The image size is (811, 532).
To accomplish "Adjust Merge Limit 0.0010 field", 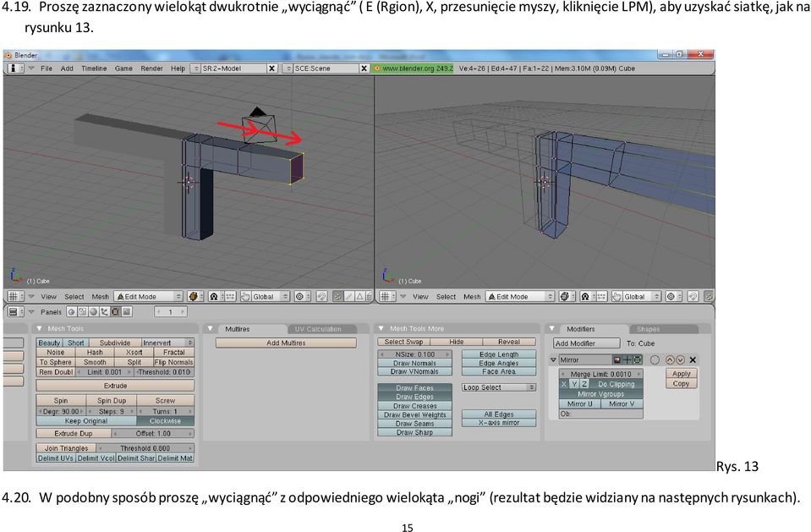I will pos(601,374).
